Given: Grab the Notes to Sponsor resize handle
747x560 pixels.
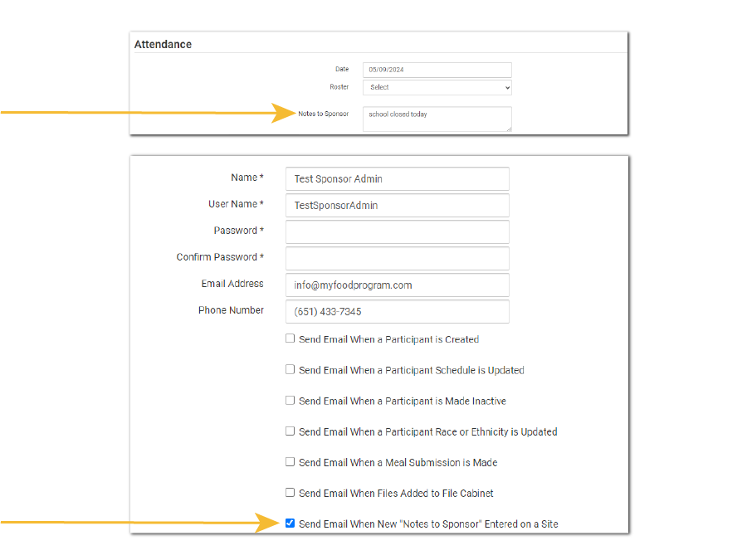Looking at the screenshot, I should click(x=508, y=129).
